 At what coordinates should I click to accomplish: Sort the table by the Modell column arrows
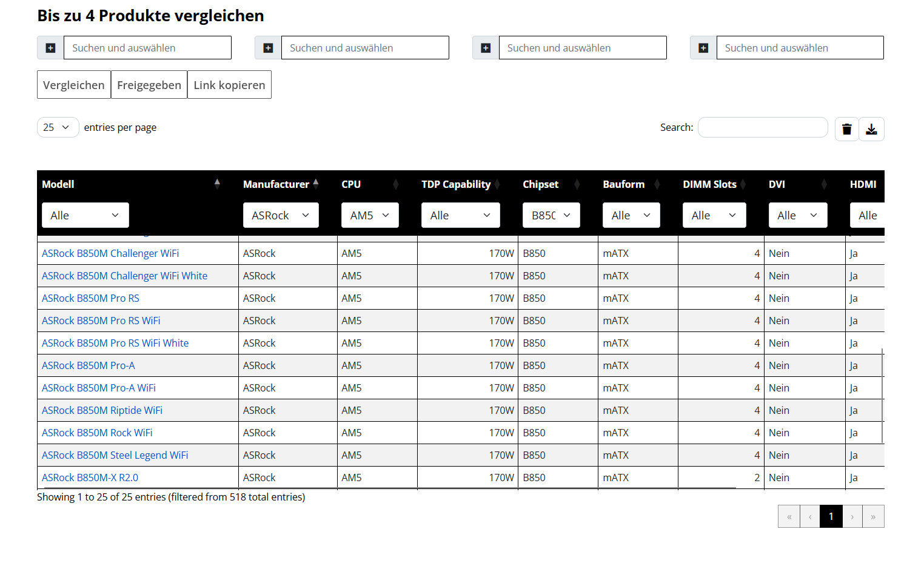(x=217, y=184)
